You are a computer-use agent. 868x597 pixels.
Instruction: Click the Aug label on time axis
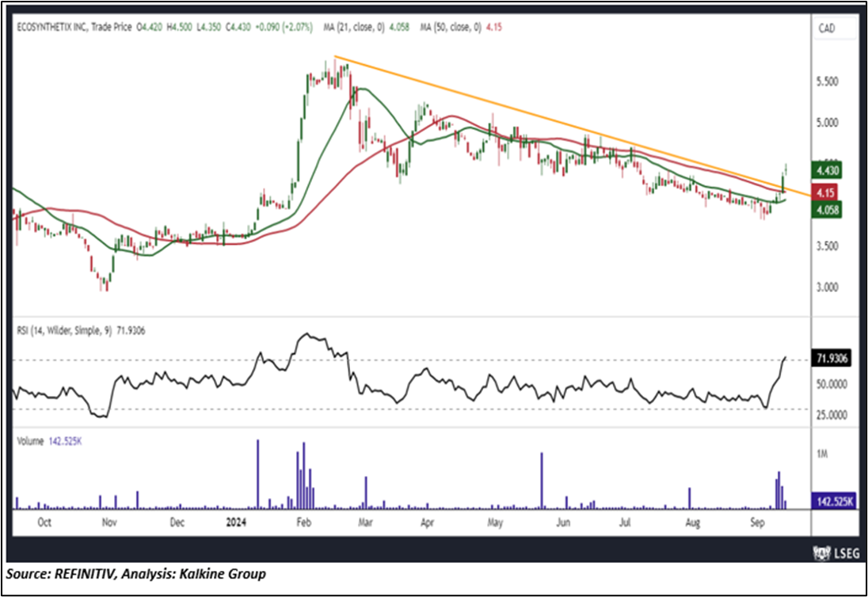(x=692, y=523)
